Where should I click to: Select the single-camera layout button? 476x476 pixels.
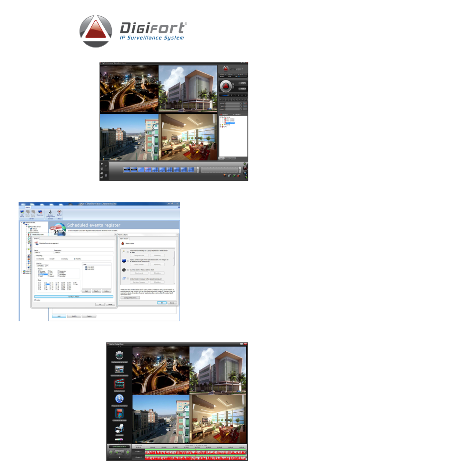141,170
